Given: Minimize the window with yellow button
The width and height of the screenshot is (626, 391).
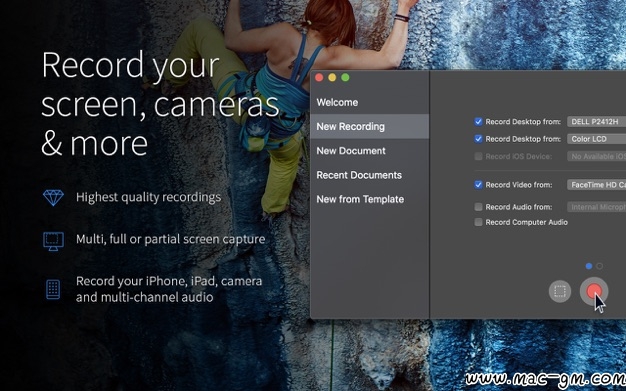Looking at the screenshot, I should [x=332, y=77].
